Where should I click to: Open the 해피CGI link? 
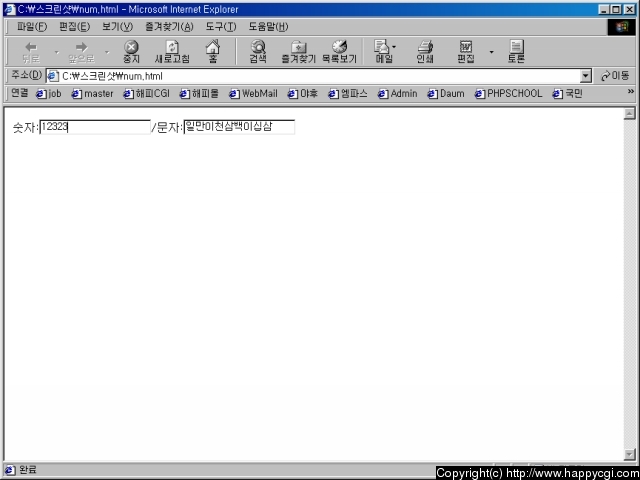(x=146, y=94)
